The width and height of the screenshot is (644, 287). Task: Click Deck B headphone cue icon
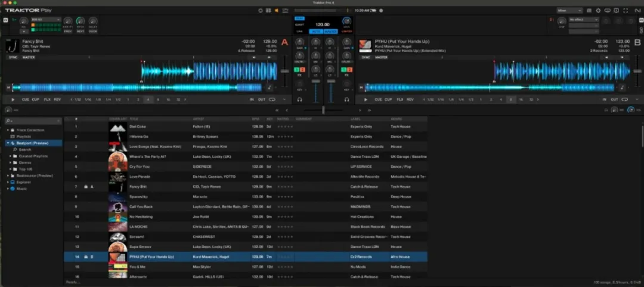[x=346, y=100]
